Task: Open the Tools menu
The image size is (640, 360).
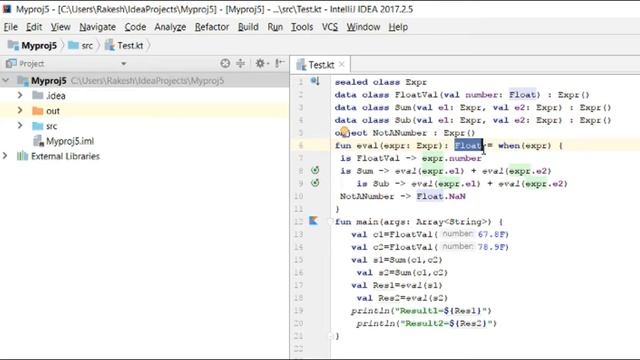Action: [x=302, y=27]
